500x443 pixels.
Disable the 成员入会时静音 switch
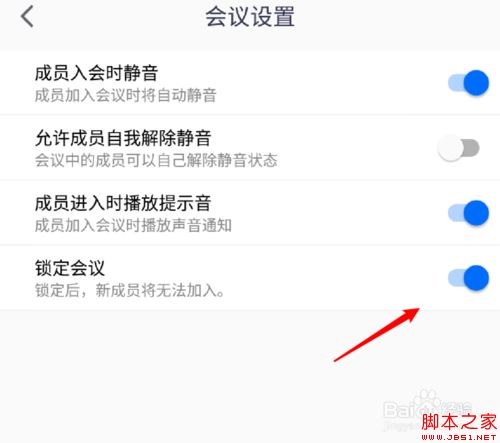click(x=468, y=83)
